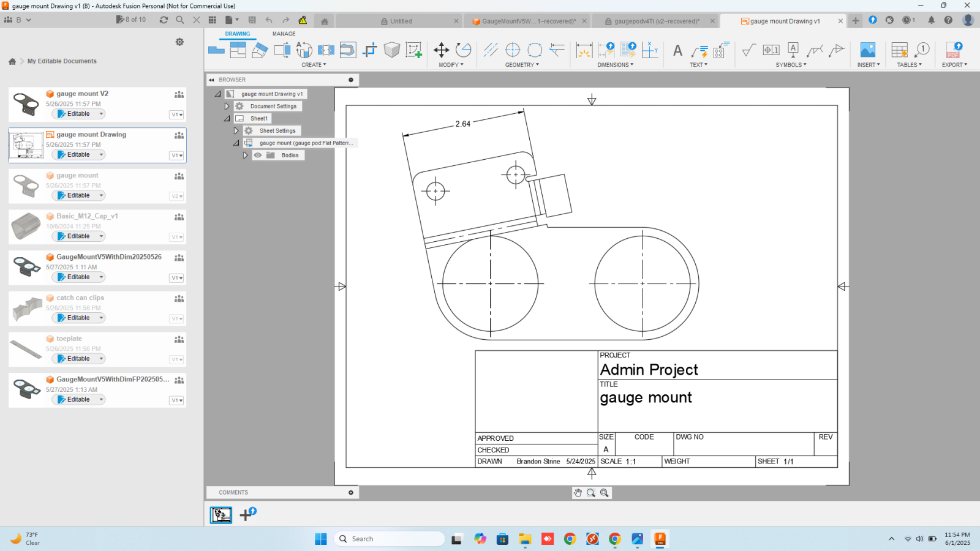Open version dropdown for gauge mount V2
The width and height of the screenshot is (980, 551).
(x=177, y=114)
